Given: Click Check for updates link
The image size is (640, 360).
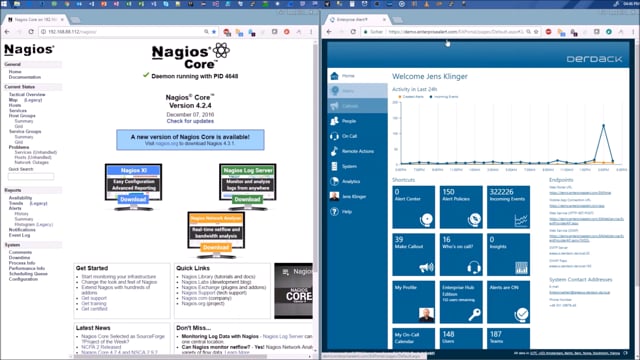Looking at the screenshot, I should (190, 121).
